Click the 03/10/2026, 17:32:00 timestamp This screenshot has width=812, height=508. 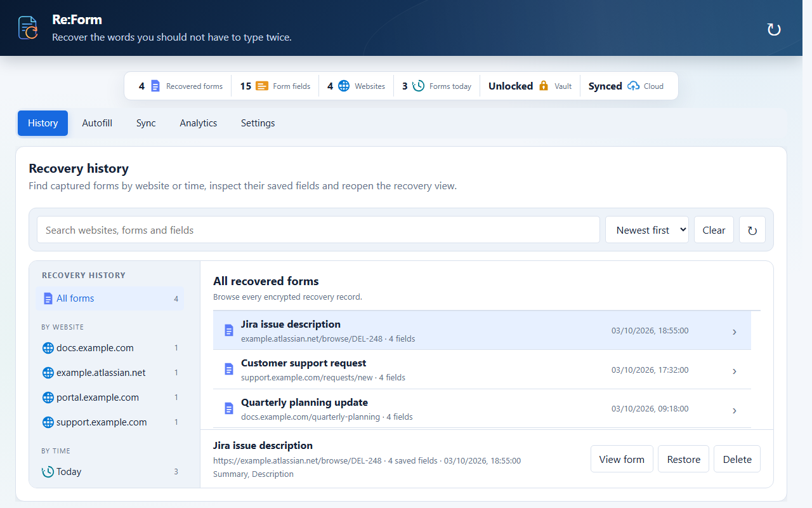(650, 370)
